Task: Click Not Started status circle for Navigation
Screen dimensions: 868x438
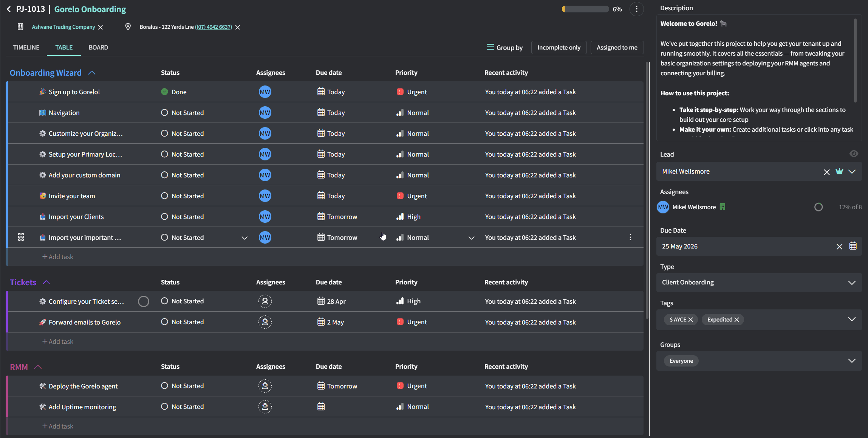Action: click(164, 112)
